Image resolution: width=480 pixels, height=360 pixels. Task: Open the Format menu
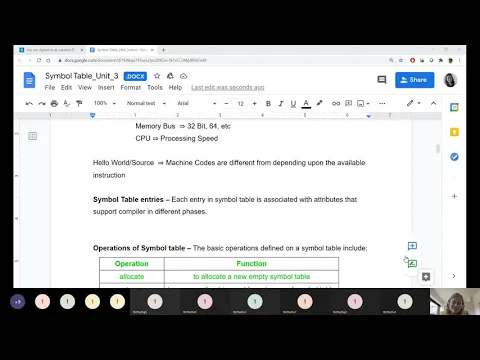[131, 87]
